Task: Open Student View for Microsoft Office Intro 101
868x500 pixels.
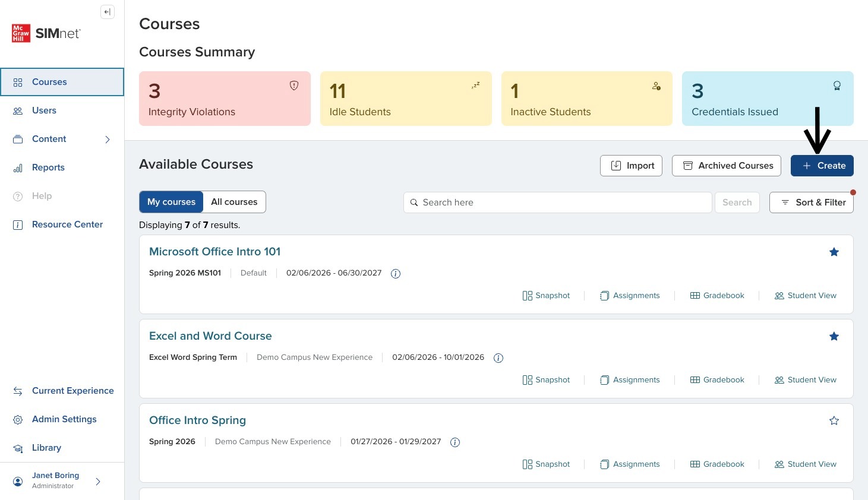Action: tap(806, 296)
